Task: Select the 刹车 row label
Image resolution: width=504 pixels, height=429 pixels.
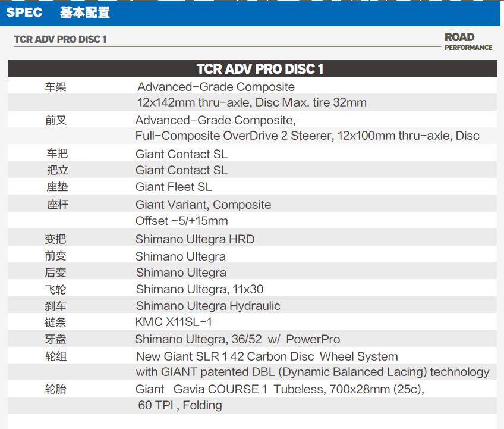Action: (x=56, y=306)
